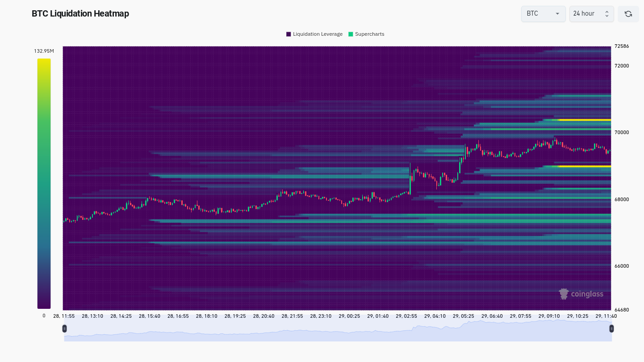Click the caret arrow in BTC selector
644x362 pixels.
tap(557, 14)
